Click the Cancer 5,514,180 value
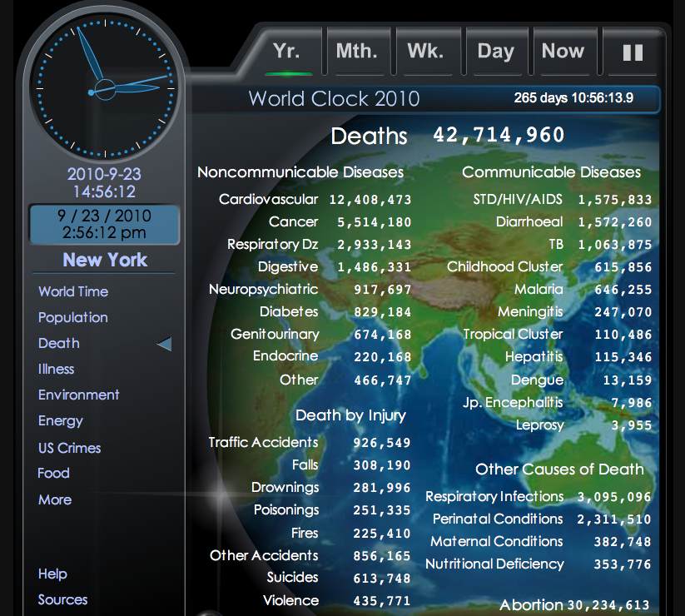This screenshot has height=616, width=685. coord(374,222)
